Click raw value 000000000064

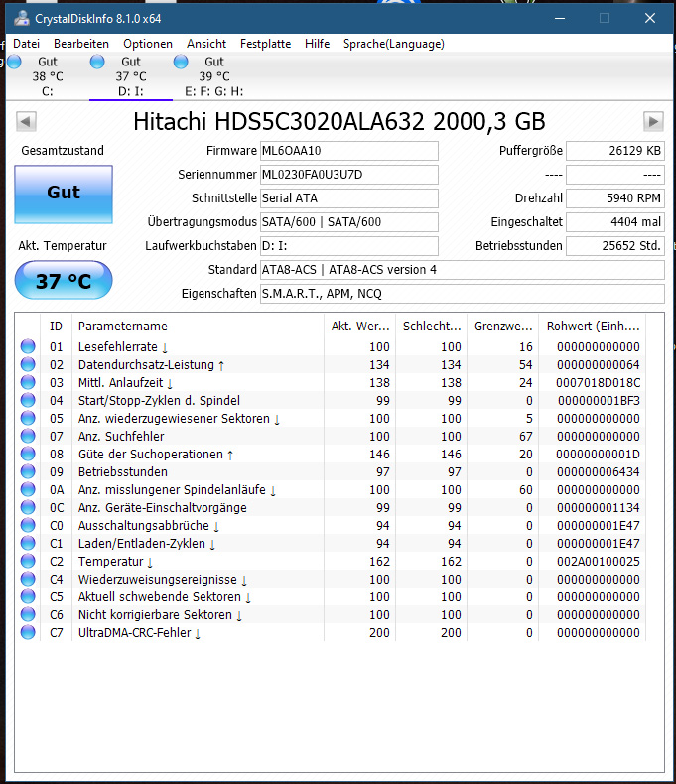click(x=598, y=364)
